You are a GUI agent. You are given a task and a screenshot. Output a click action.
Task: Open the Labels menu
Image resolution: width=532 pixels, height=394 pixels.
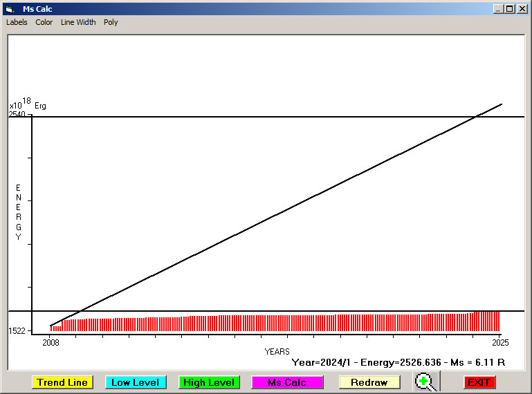(17, 22)
